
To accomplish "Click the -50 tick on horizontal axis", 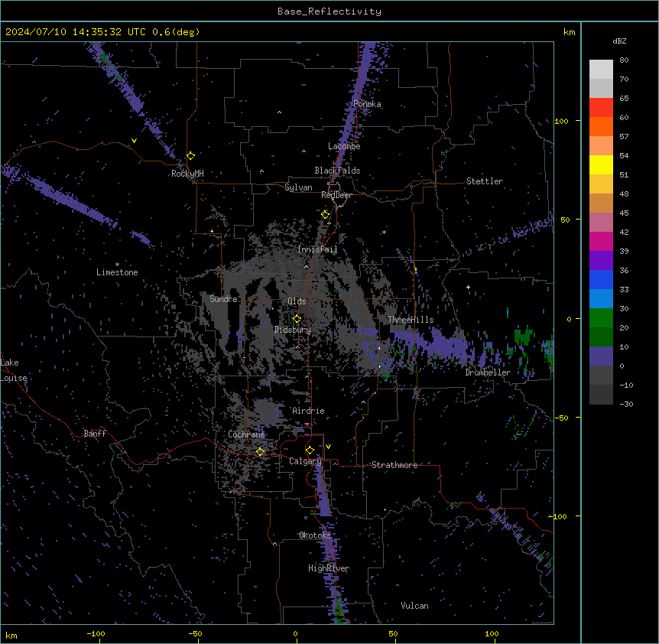I will (195, 633).
